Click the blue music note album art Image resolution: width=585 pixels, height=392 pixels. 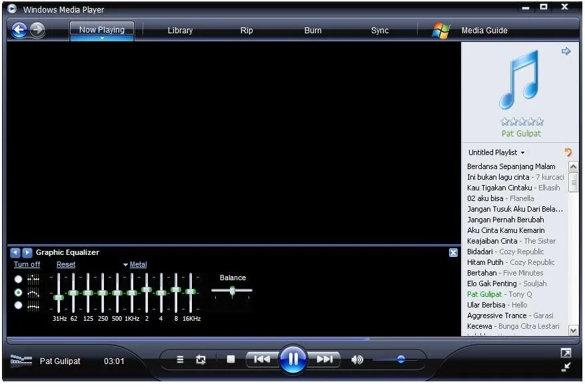[x=520, y=80]
